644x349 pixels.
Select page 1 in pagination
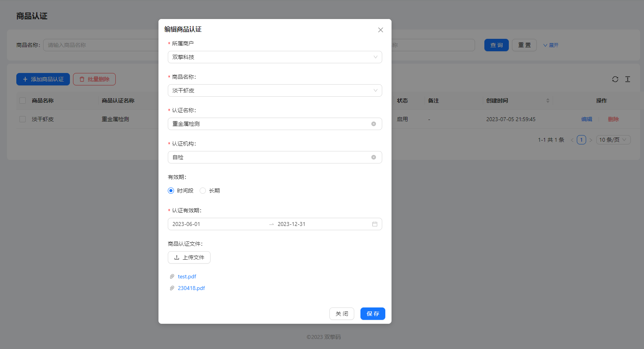[581, 140]
